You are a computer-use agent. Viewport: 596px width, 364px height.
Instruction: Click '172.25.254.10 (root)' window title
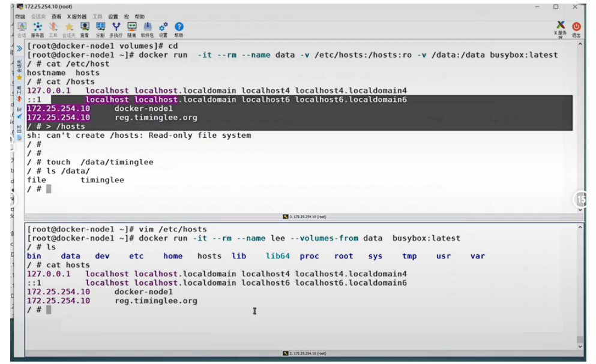tap(48, 7)
